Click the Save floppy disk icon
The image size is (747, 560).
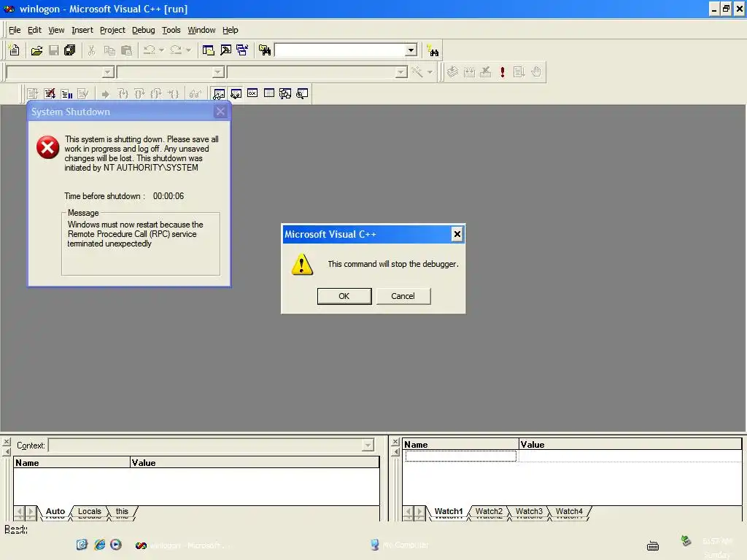point(54,50)
